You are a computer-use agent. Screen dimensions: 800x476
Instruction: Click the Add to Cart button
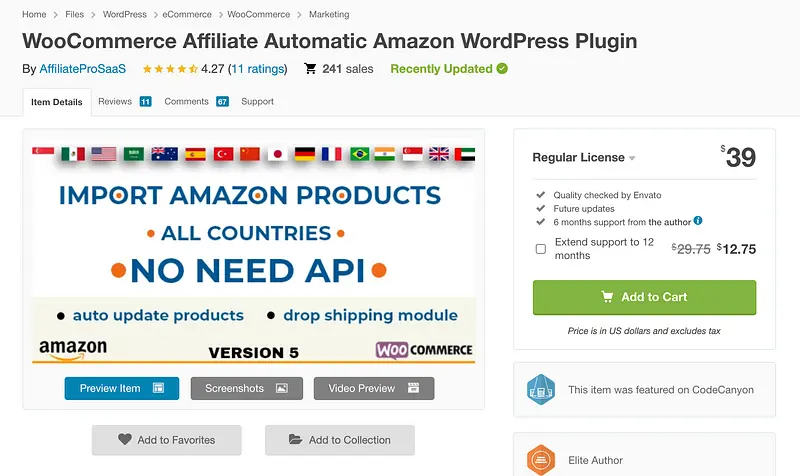pos(644,297)
